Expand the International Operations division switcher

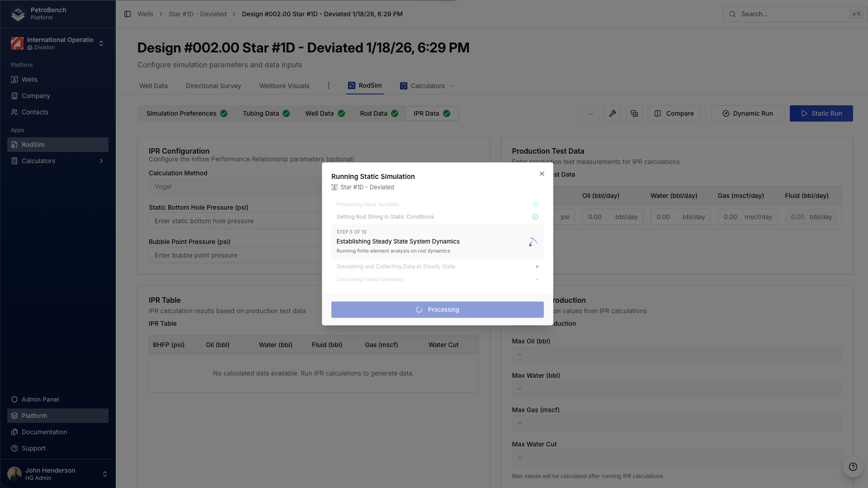click(58, 43)
